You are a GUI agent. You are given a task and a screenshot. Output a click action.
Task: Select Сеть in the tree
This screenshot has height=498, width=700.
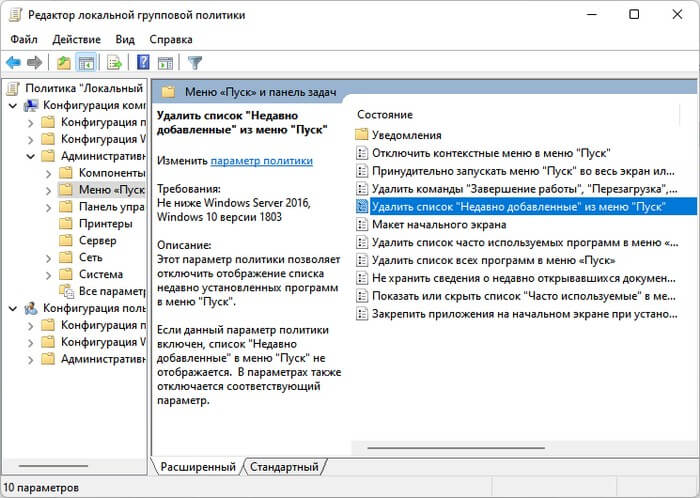click(x=91, y=257)
